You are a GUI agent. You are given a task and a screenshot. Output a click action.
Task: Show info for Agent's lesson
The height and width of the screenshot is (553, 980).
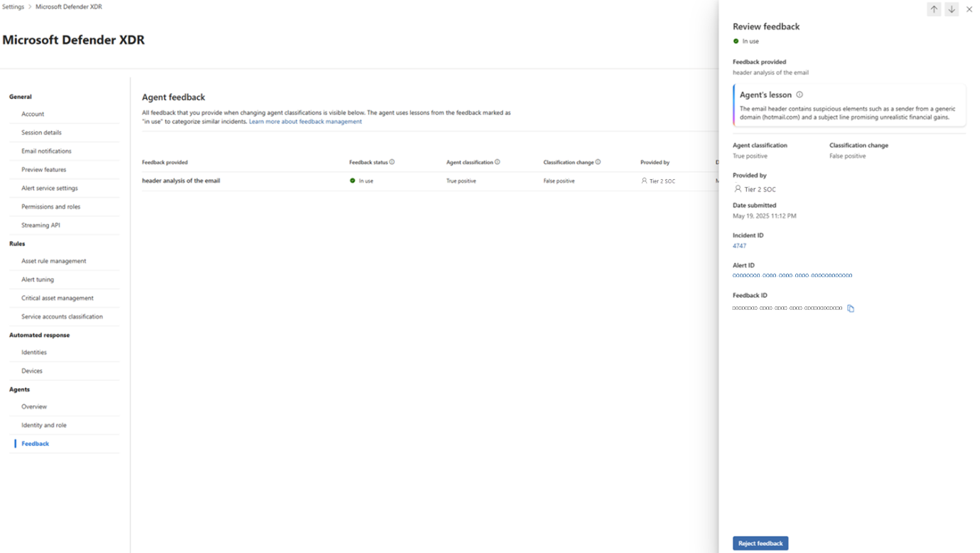coord(799,95)
